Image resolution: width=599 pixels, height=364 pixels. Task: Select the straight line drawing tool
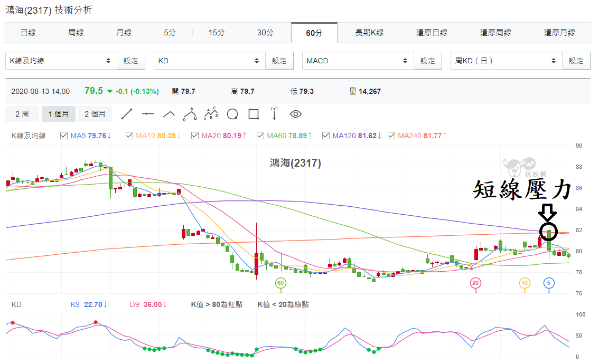pos(127,114)
